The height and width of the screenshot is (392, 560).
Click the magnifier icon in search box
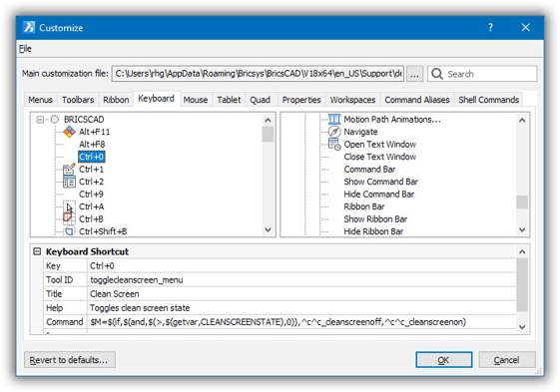437,74
